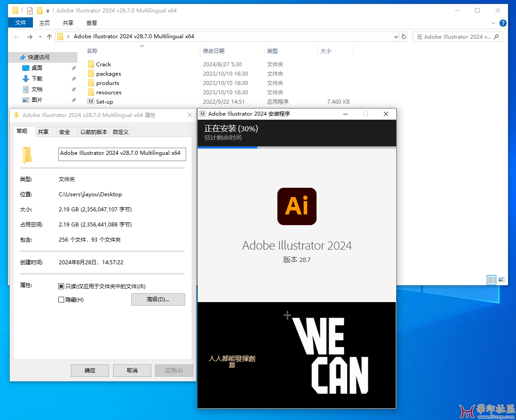516x420 pixels.
Task: Sort by the 类型 column header
Action: (x=272, y=51)
